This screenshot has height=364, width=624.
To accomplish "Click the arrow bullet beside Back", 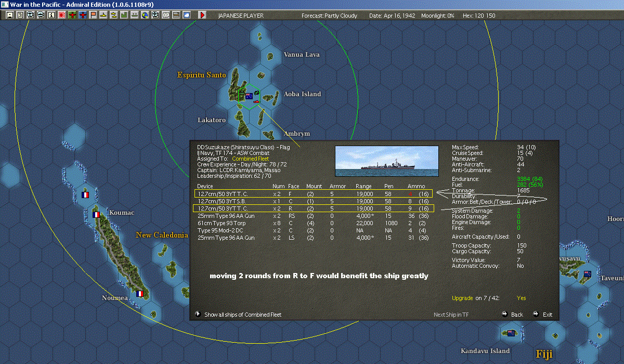I will [x=504, y=314].
